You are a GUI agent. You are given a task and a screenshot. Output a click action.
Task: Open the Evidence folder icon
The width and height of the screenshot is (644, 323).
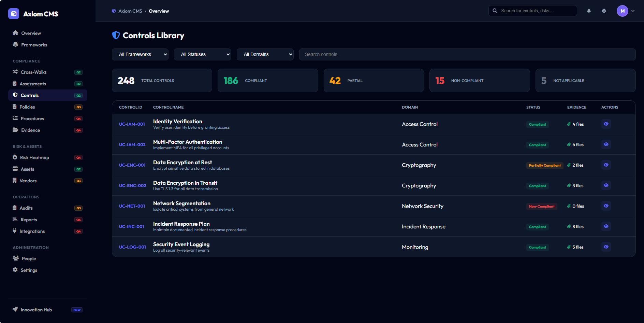pos(15,130)
